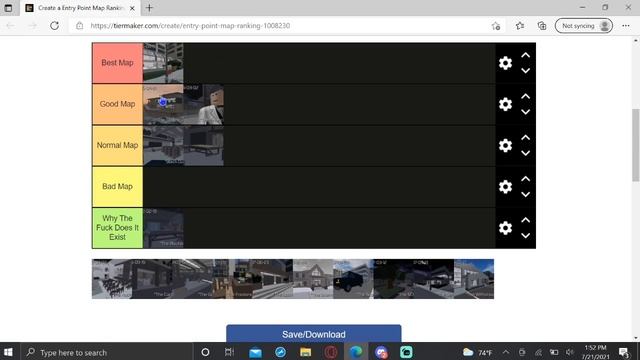Pick the blue-sky building thumbnail in the image pool
This screenshot has height=360, width=640.
[x=474, y=279]
